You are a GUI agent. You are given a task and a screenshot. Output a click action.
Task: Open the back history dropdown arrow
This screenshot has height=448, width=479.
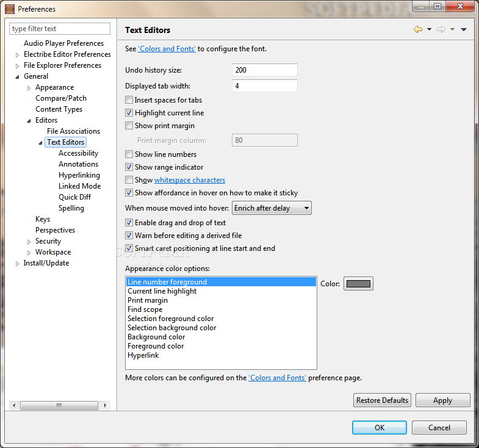pos(429,29)
